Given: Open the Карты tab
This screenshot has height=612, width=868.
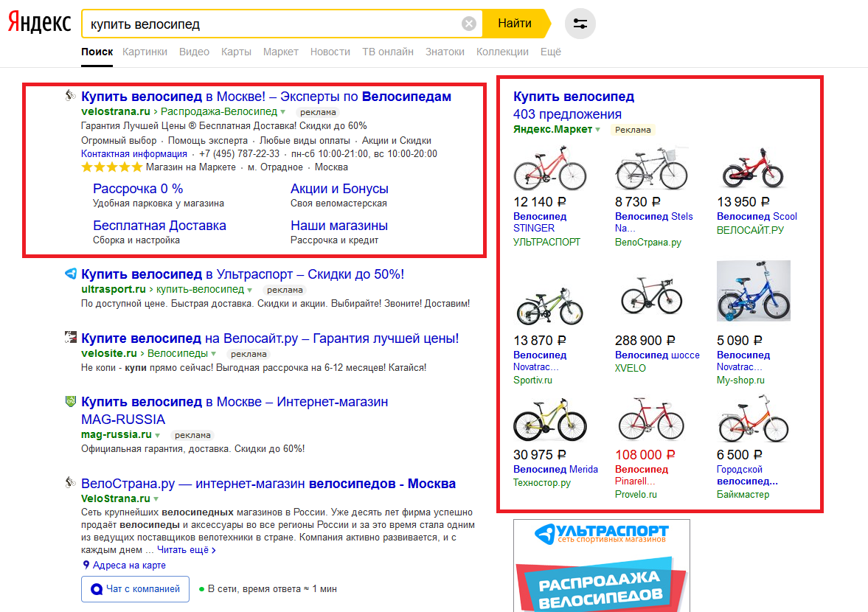Looking at the screenshot, I should (x=236, y=52).
